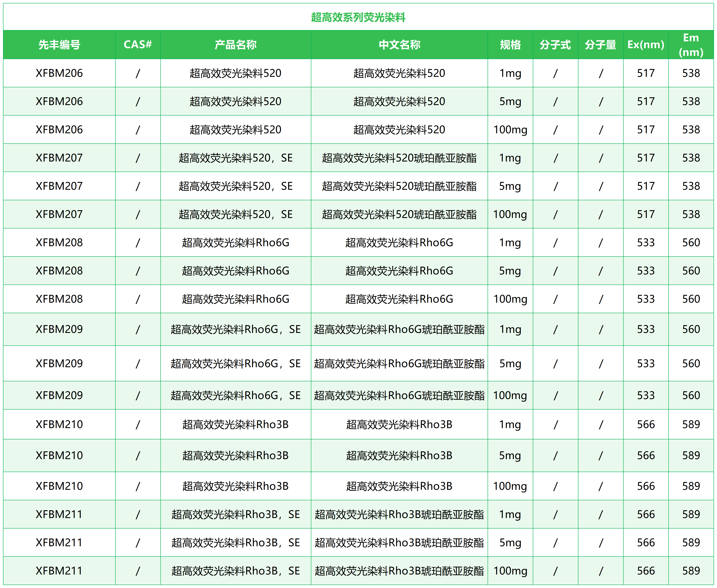This screenshot has height=588, width=717.
Task: Select 超高效荧光染料Rho3B琥珀酰亚胺酯 in XFBM211 100mg row
Action: (x=399, y=571)
